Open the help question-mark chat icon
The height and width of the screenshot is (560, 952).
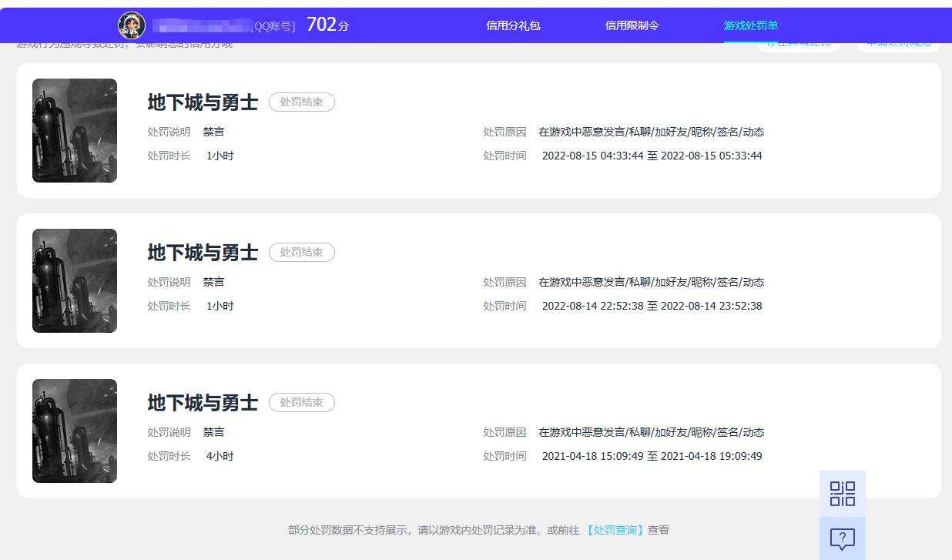843,538
